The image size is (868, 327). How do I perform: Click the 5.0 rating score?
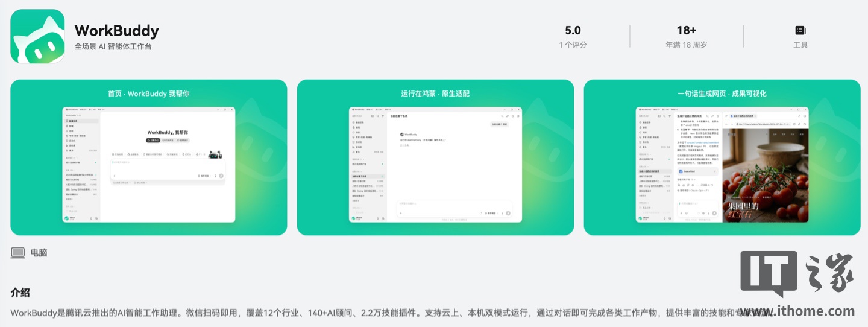point(573,30)
